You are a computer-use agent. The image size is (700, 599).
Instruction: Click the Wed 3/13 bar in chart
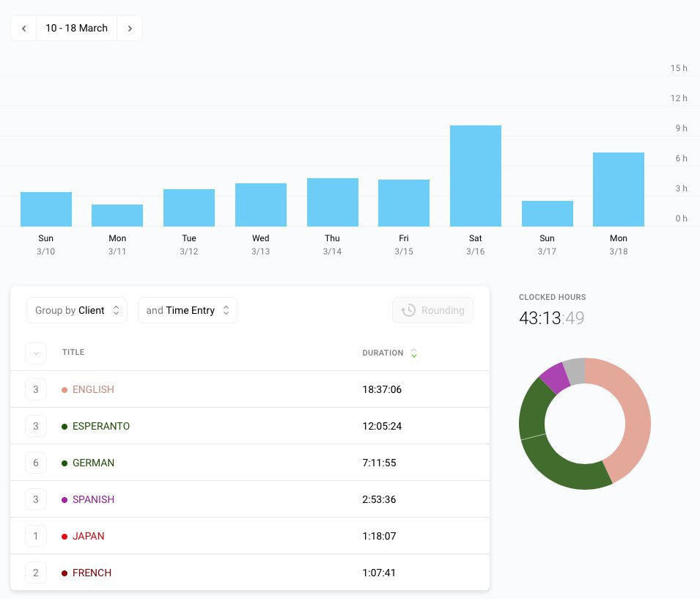click(x=261, y=205)
